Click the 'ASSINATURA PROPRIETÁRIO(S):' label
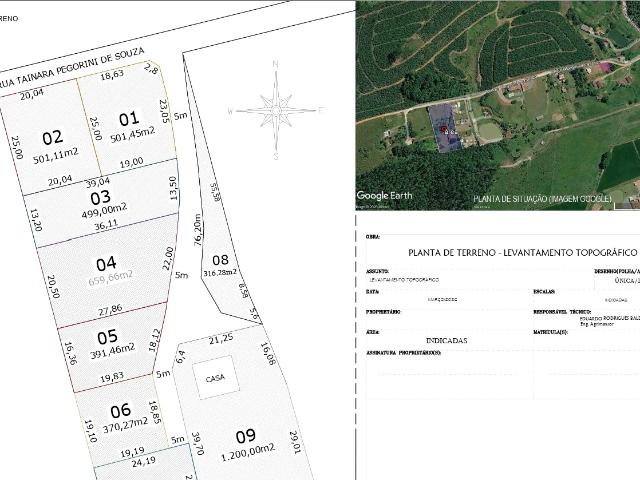 pos(404,353)
